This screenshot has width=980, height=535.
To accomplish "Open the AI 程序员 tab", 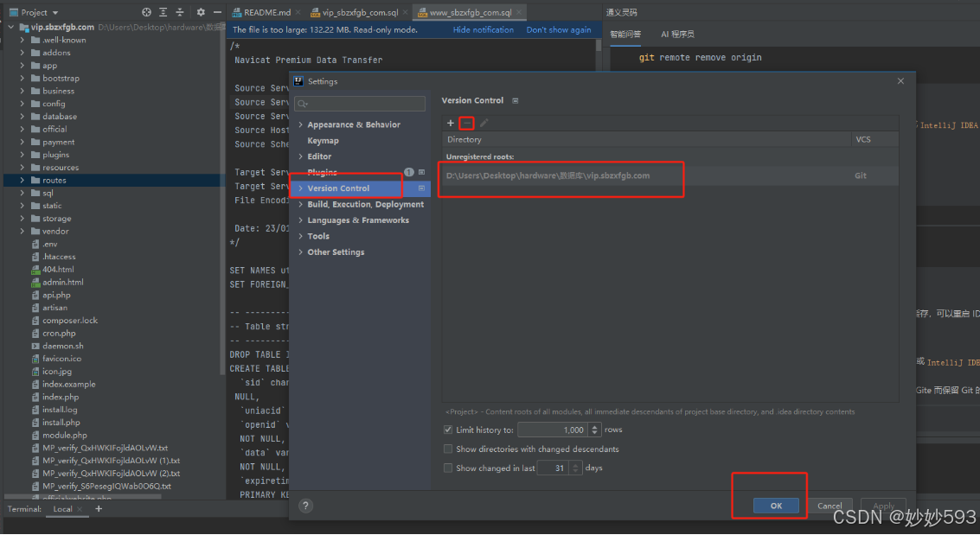I will (677, 35).
